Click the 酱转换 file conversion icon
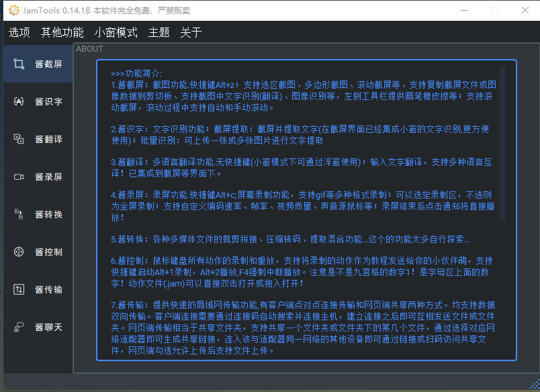Screen dimensions: 540x392 [19, 214]
